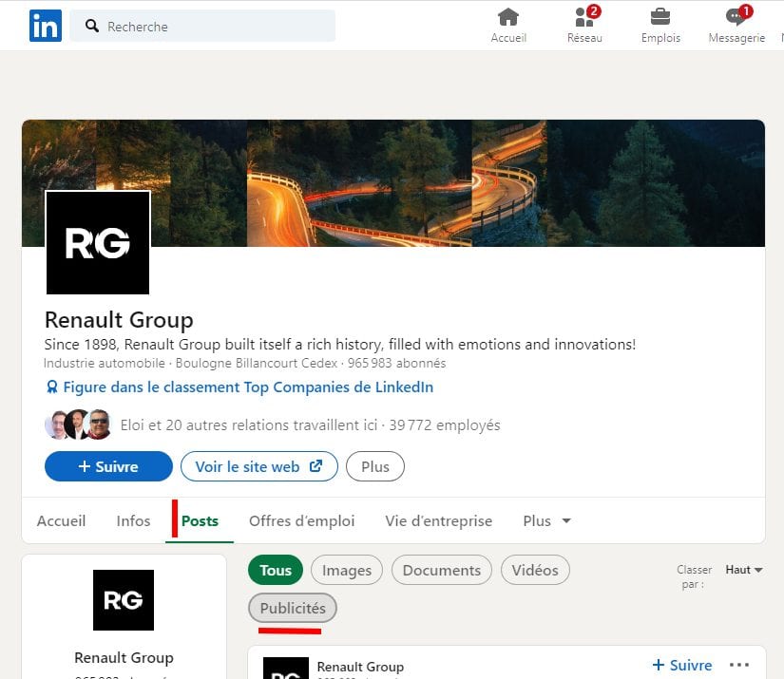Follow Renault Group with blue Suivre button

[108, 466]
